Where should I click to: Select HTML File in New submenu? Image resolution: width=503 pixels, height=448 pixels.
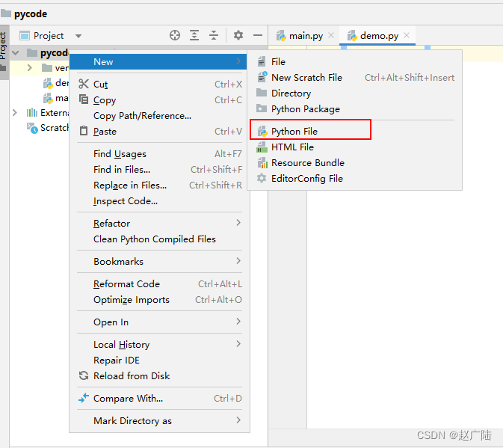click(355, 147)
